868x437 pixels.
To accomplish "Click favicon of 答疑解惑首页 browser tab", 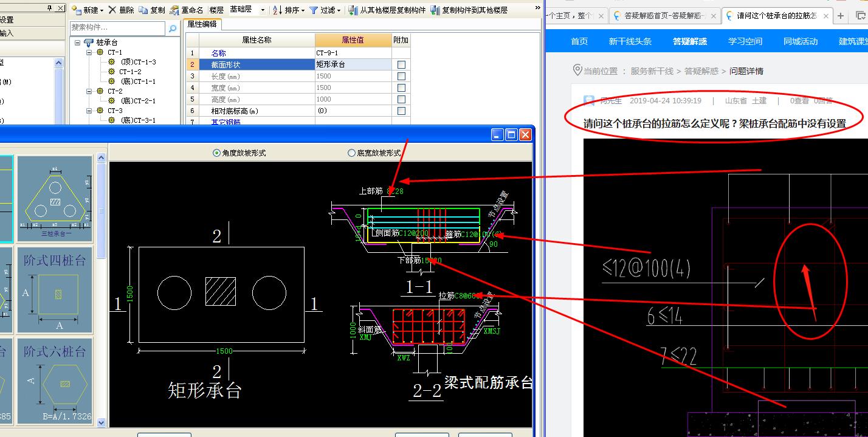I will tap(618, 16).
